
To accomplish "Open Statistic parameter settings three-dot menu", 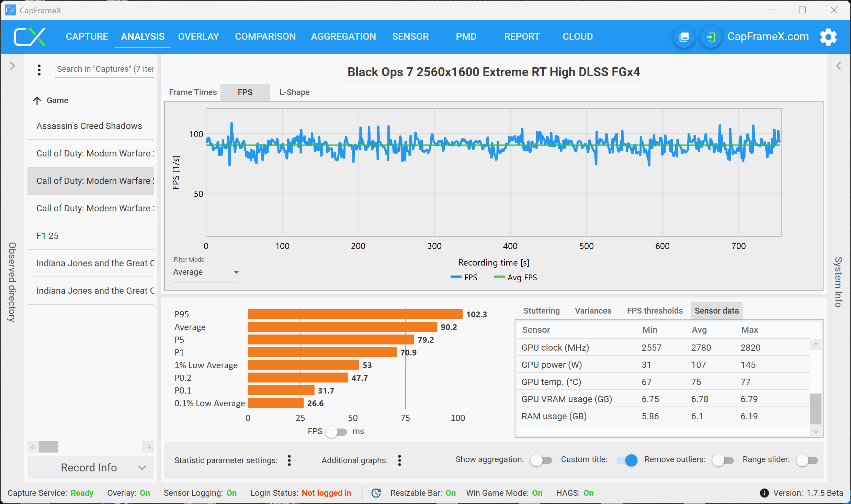I will pyautogui.click(x=289, y=460).
